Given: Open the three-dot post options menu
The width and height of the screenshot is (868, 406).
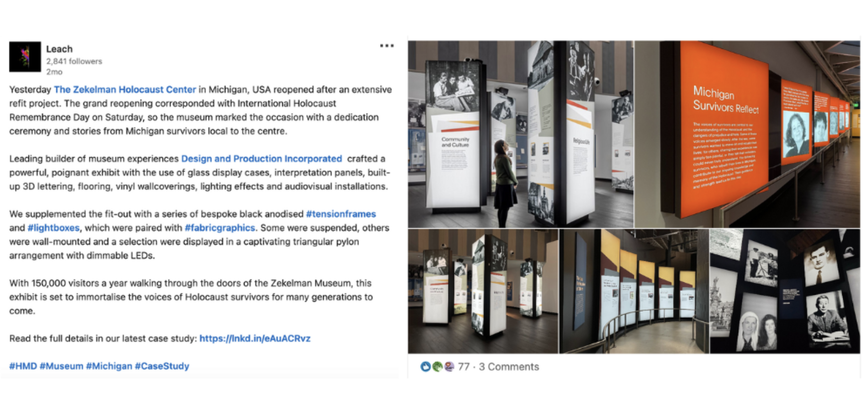Looking at the screenshot, I should (387, 46).
